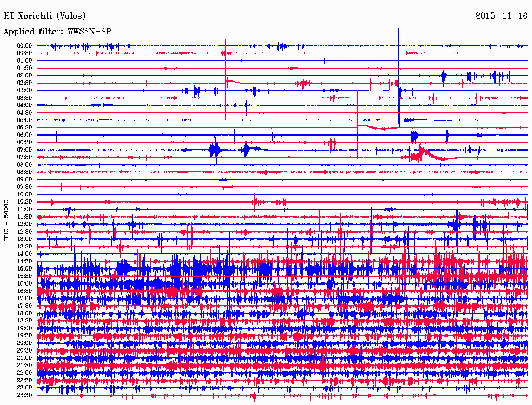
Task: Select the 20:00 time label
Action: [24, 343]
